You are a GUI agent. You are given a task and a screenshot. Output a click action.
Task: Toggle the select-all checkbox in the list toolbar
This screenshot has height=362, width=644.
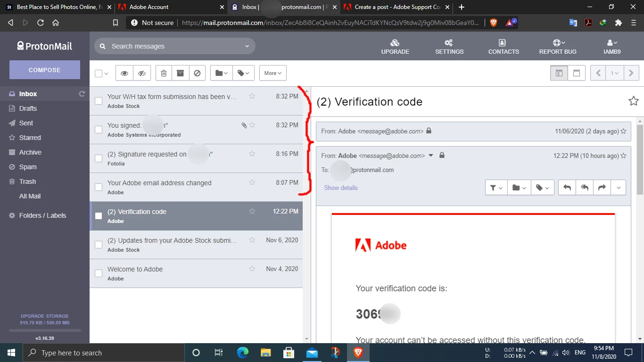[x=99, y=74]
